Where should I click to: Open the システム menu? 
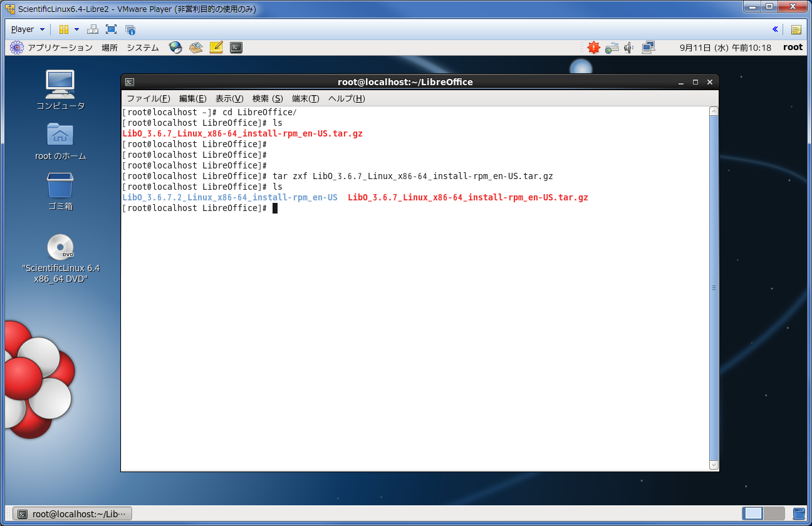(x=143, y=48)
